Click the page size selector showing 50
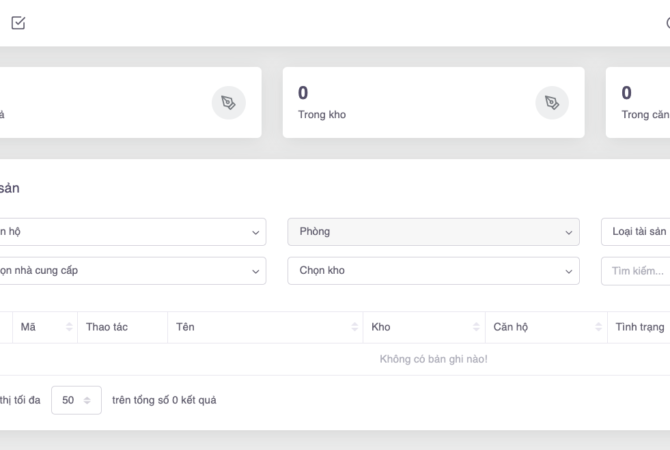 point(76,400)
